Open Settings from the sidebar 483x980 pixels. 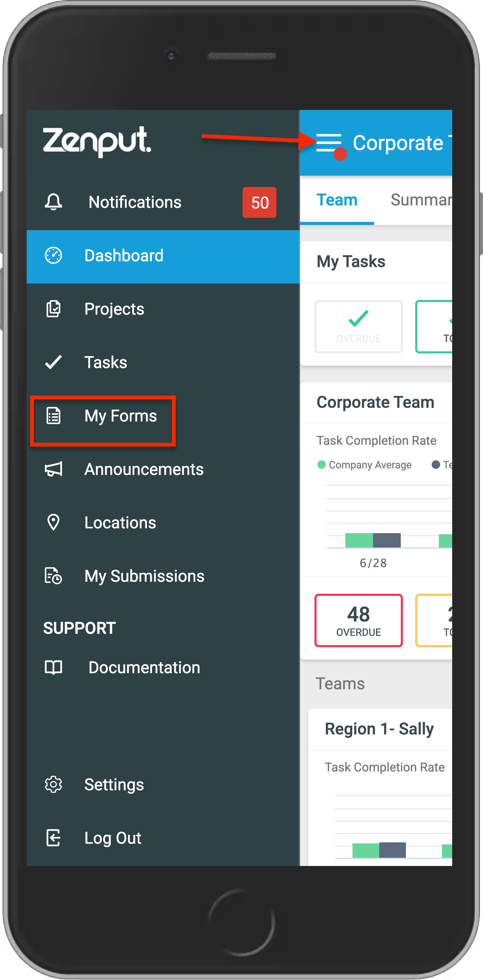[163, 784]
